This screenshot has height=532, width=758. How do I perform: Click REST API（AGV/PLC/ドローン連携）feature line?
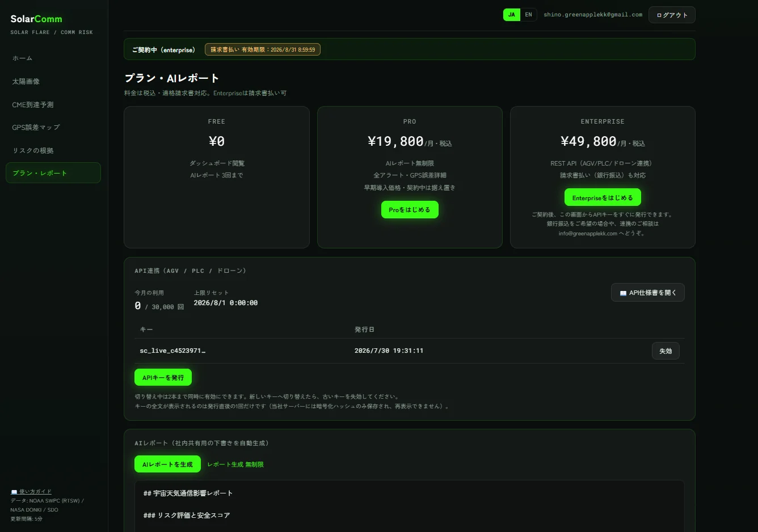point(603,163)
